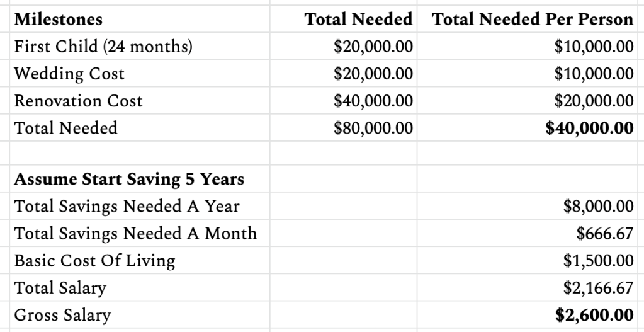Select the $8,000.00 yearly savings cell
The height and width of the screenshot is (332, 644).
pyautogui.click(x=598, y=206)
